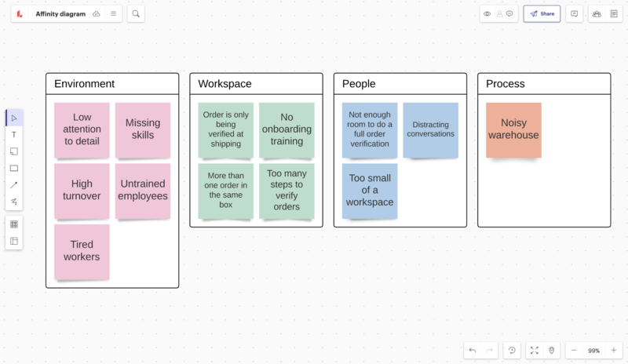Open the notes panel icon
Image resolution: width=628 pixels, height=364 pixels.
point(614,13)
